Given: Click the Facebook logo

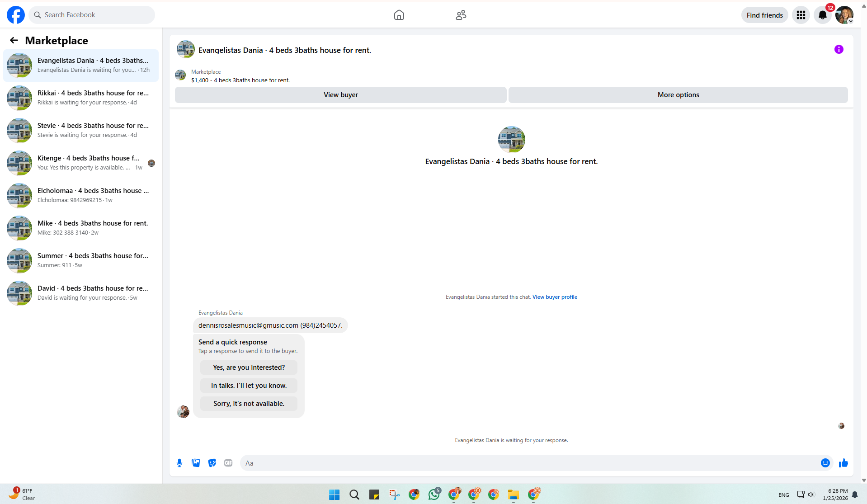Looking at the screenshot, I should [16, 15].
